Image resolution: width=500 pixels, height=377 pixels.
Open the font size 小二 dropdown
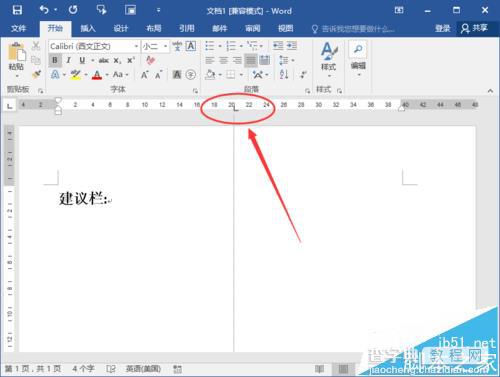point(165,46)
